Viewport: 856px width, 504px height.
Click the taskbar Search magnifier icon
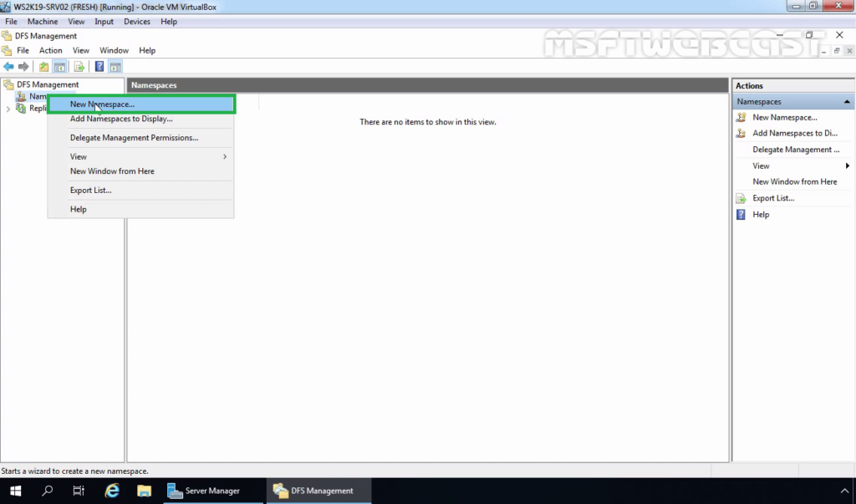(x=48, y=491)
